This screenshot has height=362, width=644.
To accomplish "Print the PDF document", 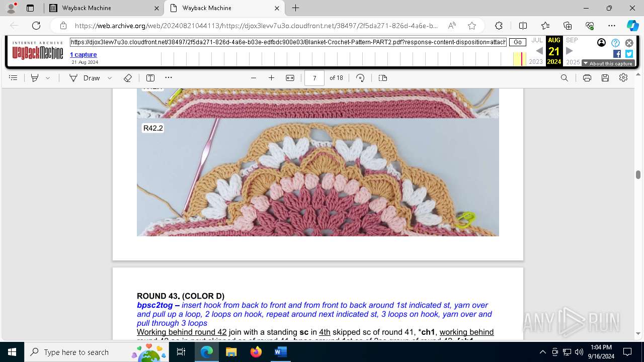I will click(x=587, y=78).
